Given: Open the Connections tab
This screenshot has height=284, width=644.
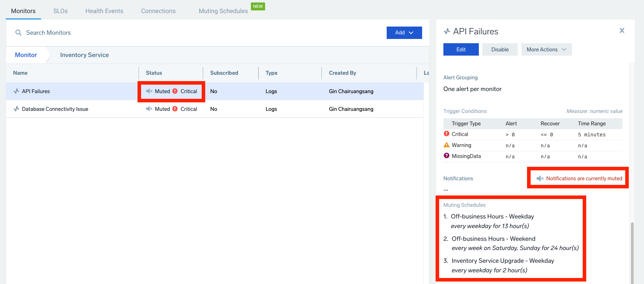Looking at the screenshot, I should (158, 11).
